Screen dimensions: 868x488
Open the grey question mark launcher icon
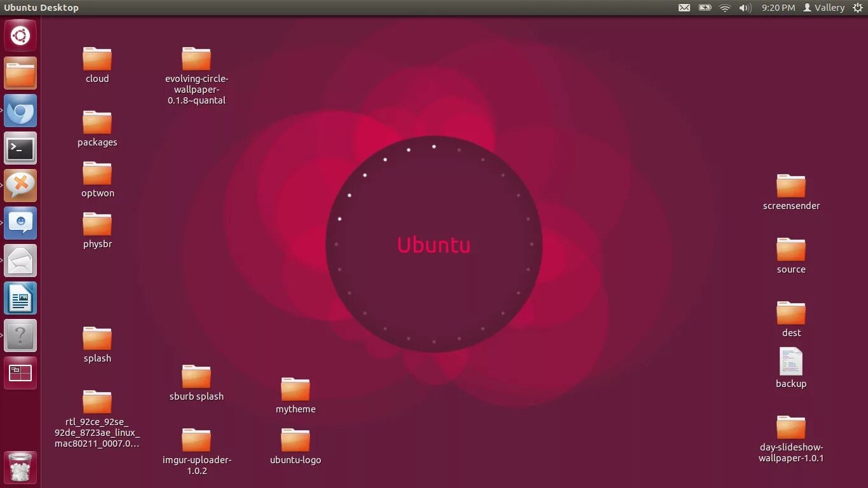pos(20,335)
